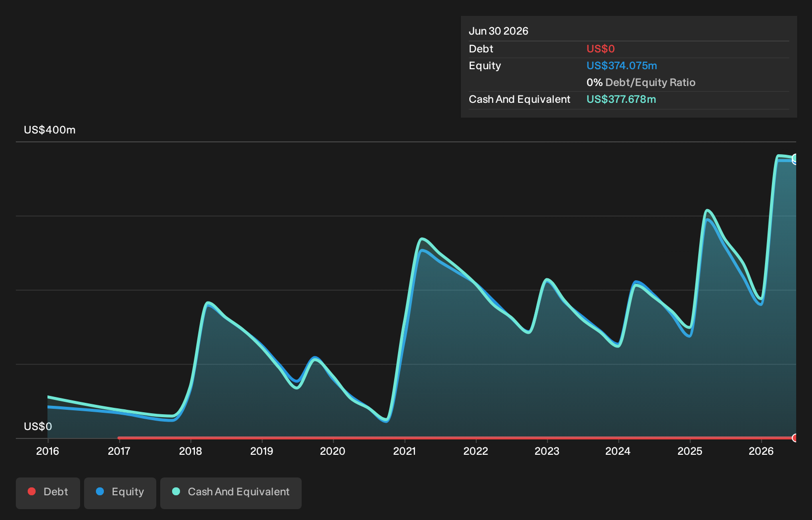Click the US$377.678m cash value

click(621, 99)
